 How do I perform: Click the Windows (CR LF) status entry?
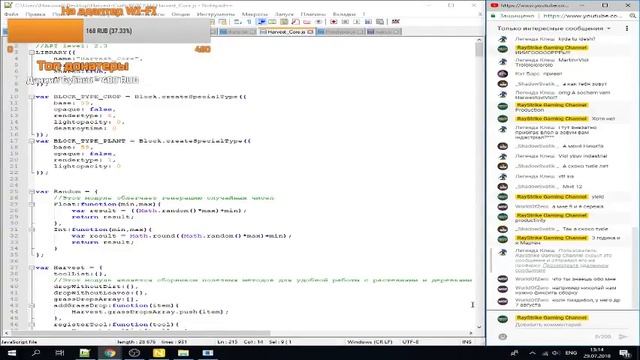(x=370, y=342)
